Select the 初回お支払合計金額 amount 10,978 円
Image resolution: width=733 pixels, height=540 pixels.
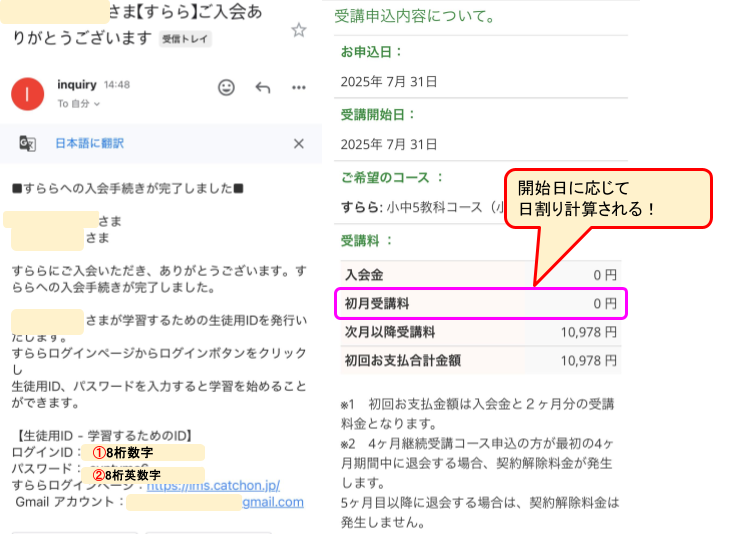(x=589, y=360)
